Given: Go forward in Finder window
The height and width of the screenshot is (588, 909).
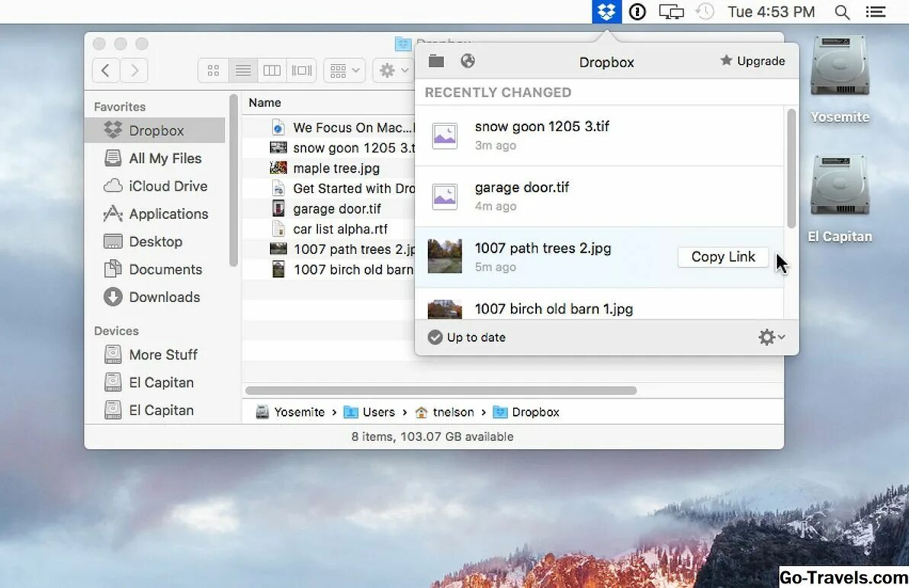Looking at the screenshot, I should click(x=134, y=71).
